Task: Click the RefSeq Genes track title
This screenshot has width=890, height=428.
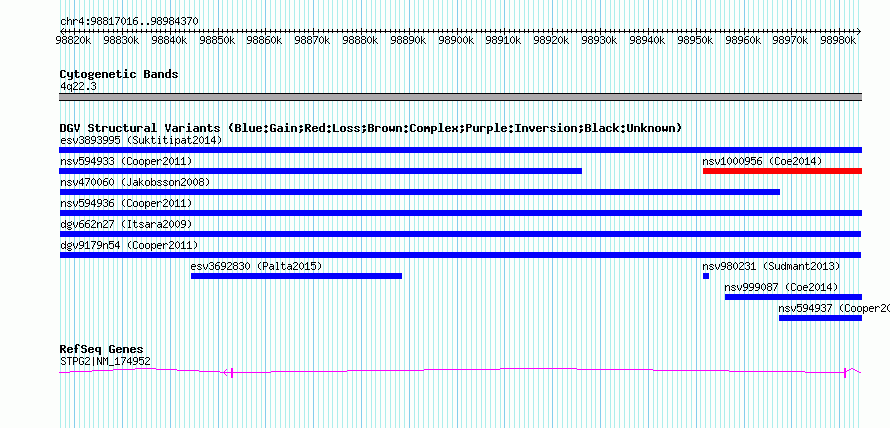Action: click(101, 349)
